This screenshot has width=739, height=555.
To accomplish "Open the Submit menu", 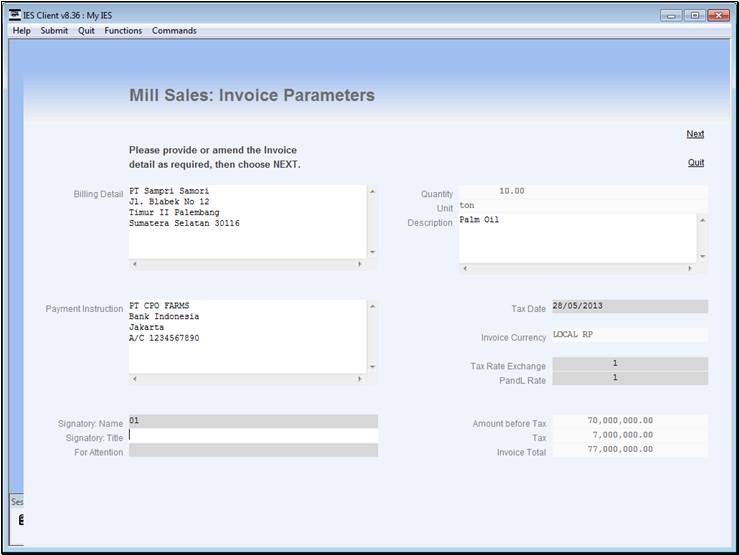I will click(54, 31).
